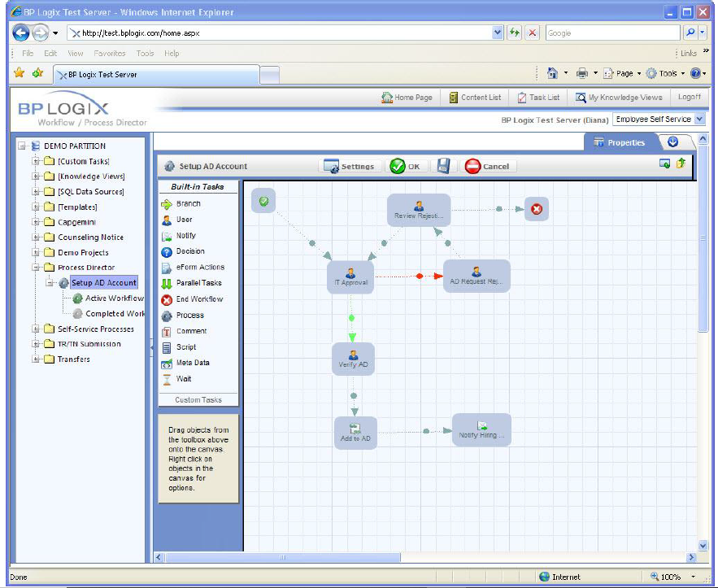Open the Edit menu
The width and height of the screenshot is (718, 588).
[x=50, y=53]
